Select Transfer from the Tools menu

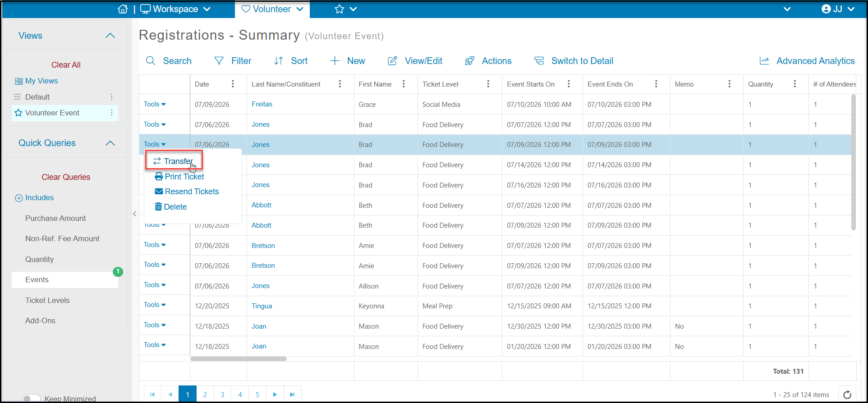[174, 161]
